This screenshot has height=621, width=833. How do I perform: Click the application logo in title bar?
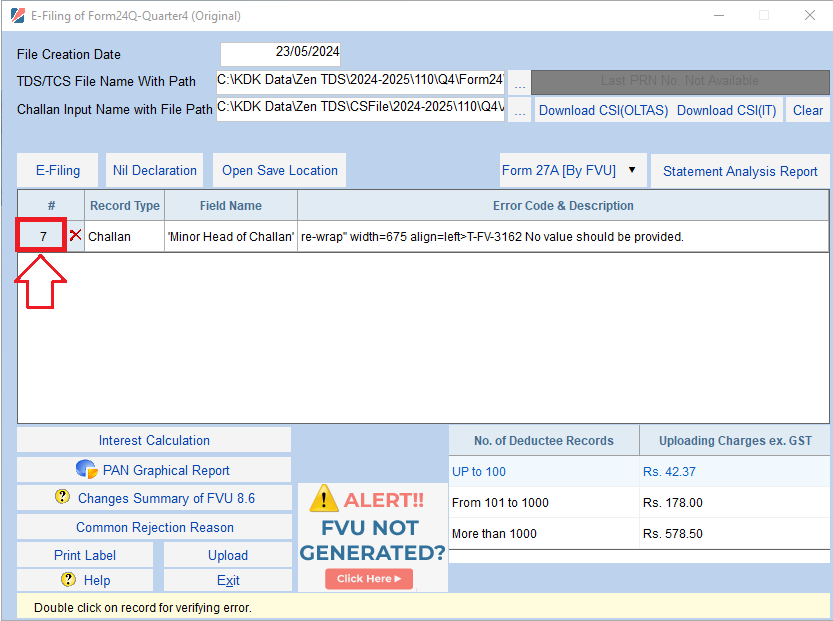tap(18, 15)
